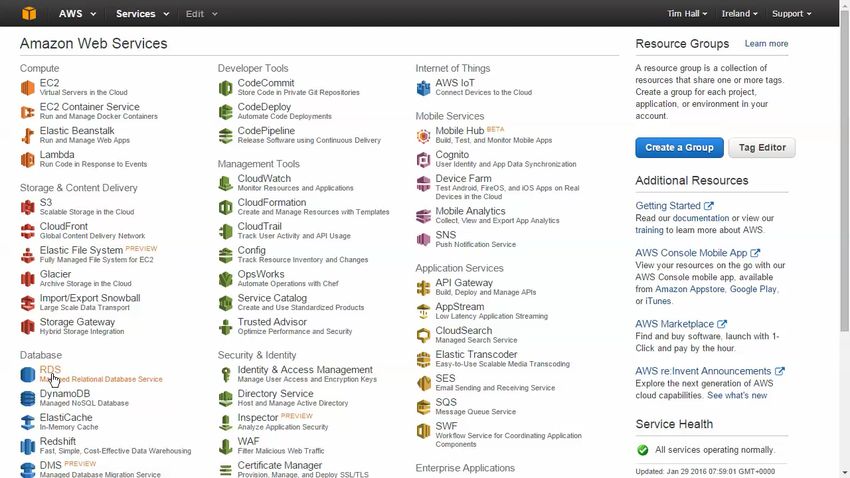Open the Identity & Access Management icon
Screen dimensions: 850x478
point(226,374)
